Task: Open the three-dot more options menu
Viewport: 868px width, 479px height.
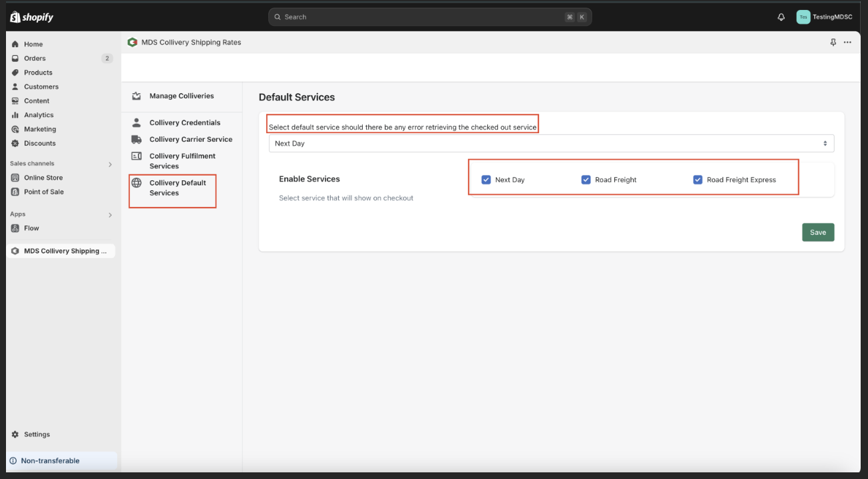Action: (x=847, y=43)
